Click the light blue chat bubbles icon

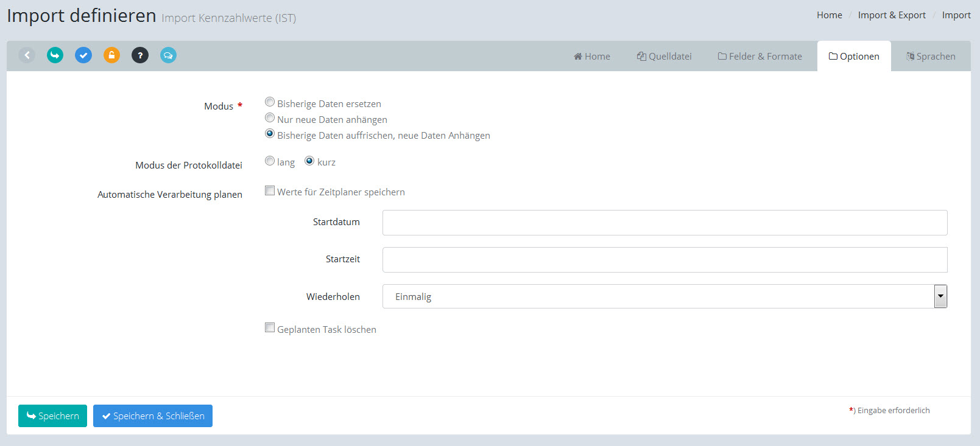pyautogui.click(x=168, y=55)
